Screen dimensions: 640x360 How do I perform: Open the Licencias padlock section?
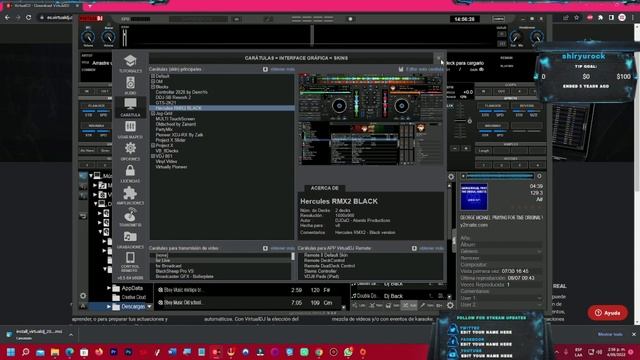(130, 173)
